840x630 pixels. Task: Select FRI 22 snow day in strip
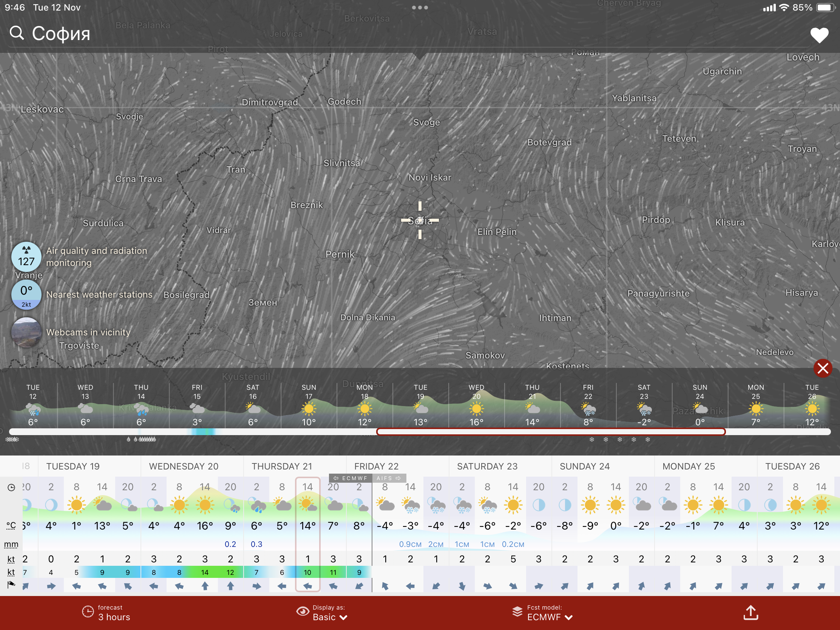point(588,405)
